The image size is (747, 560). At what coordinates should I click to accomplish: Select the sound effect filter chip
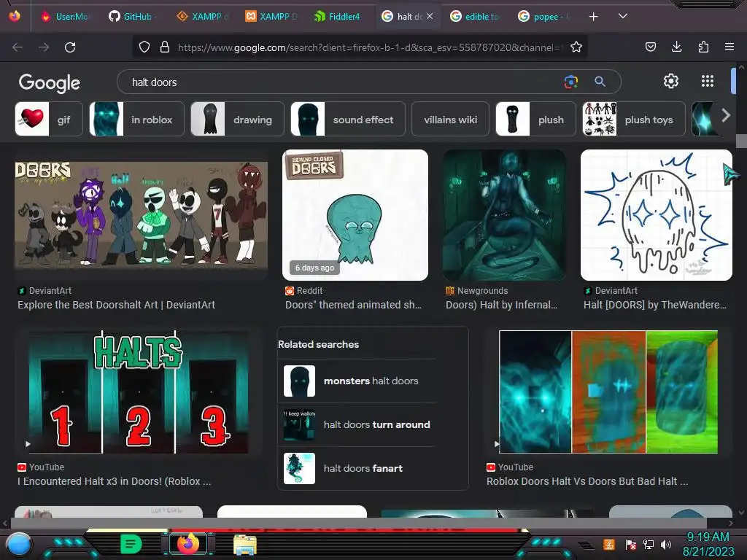tap(348, 119)
